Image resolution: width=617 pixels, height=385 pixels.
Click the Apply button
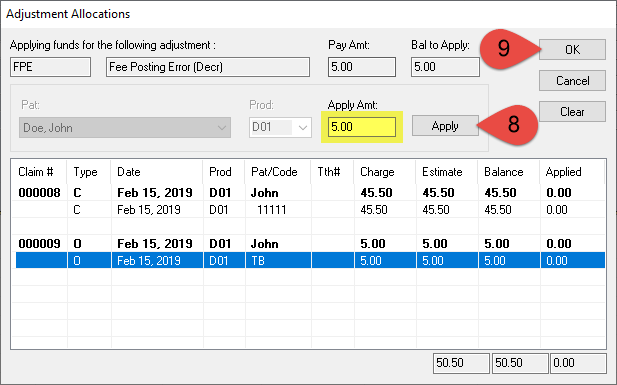445,126
